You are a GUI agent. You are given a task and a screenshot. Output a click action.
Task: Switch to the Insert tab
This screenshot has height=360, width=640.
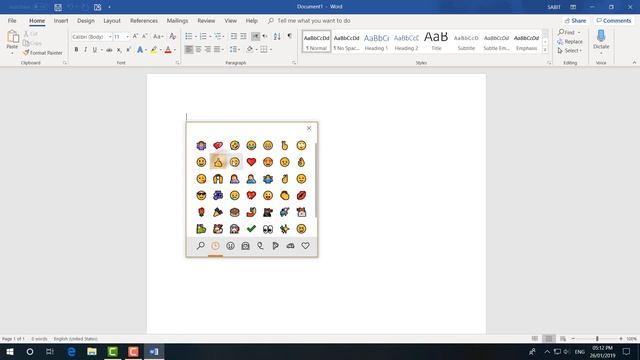click(x=61, y=20)
